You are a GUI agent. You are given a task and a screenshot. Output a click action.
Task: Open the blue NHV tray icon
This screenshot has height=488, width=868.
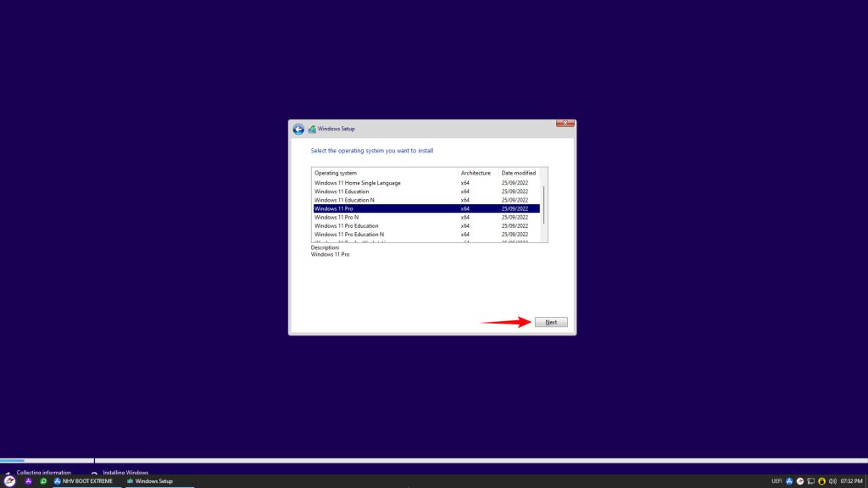[789, 481]
